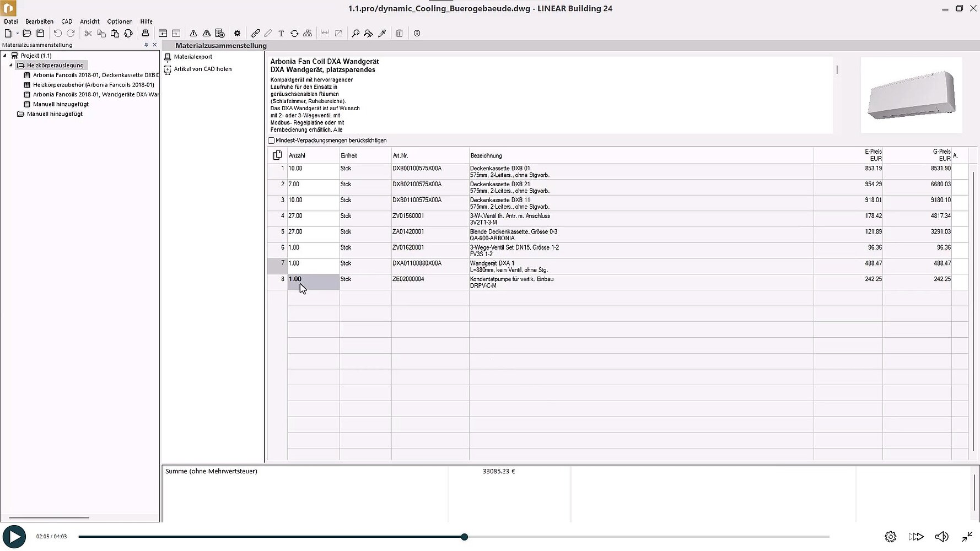Click the paste clipboard toolbar icon
The height and width of the screenshot is (551, 980).
[x=115, y=34]
